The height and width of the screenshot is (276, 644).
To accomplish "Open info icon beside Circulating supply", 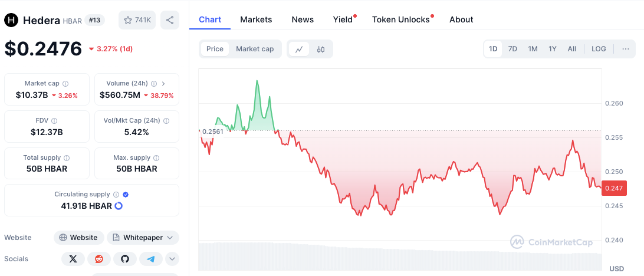I will point(116,194).
